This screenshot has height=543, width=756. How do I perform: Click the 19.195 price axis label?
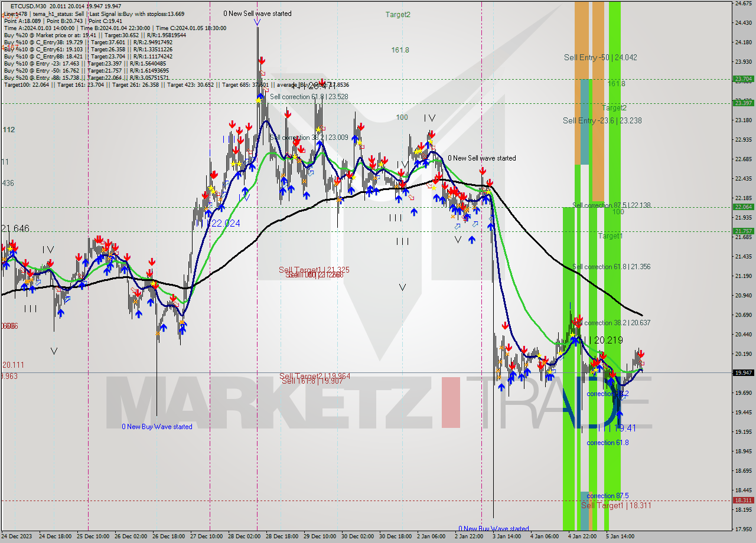pyautogui.click(x=742, y=431)
